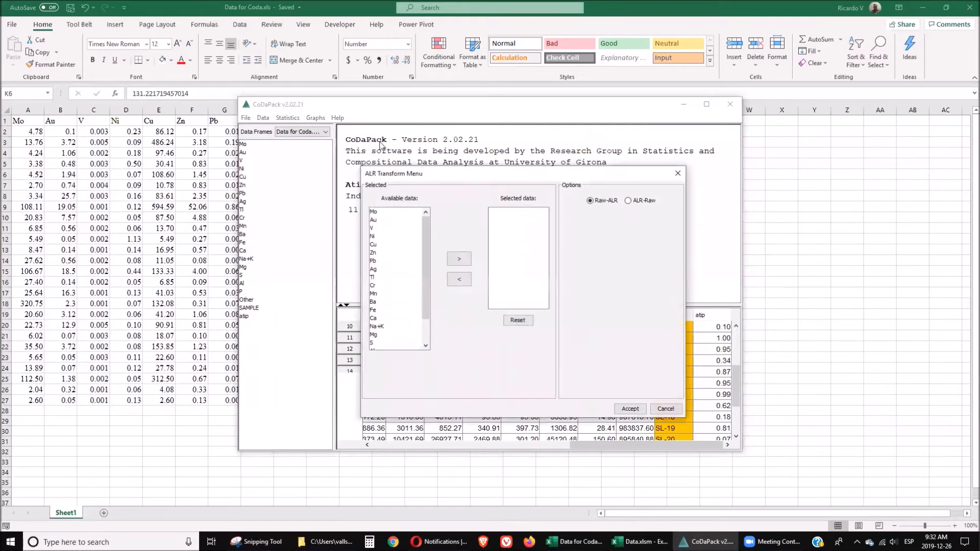Open the Merge & Center dropdown arrow
980x551 pixels.
point(330,60)
